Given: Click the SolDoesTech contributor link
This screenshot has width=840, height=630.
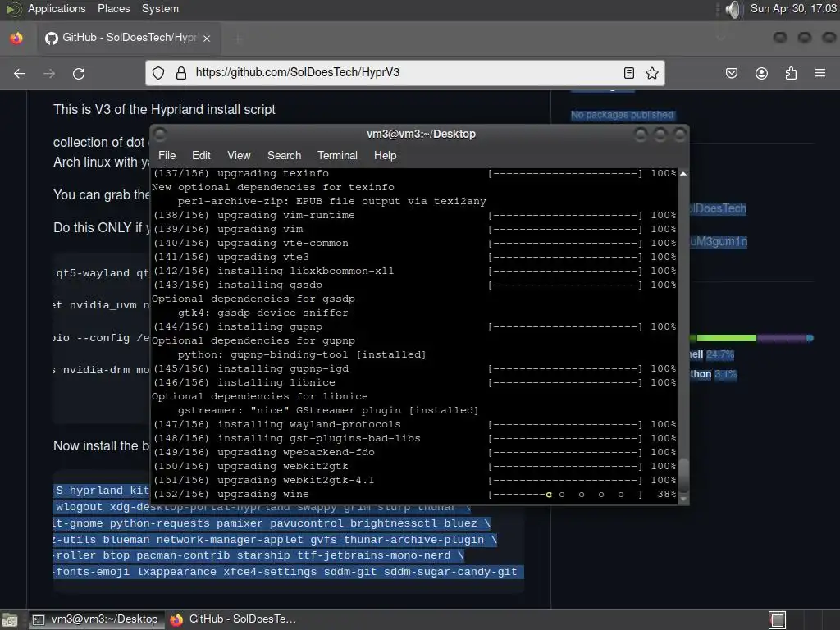Looking at the screenshot, I should pos(718,208).
